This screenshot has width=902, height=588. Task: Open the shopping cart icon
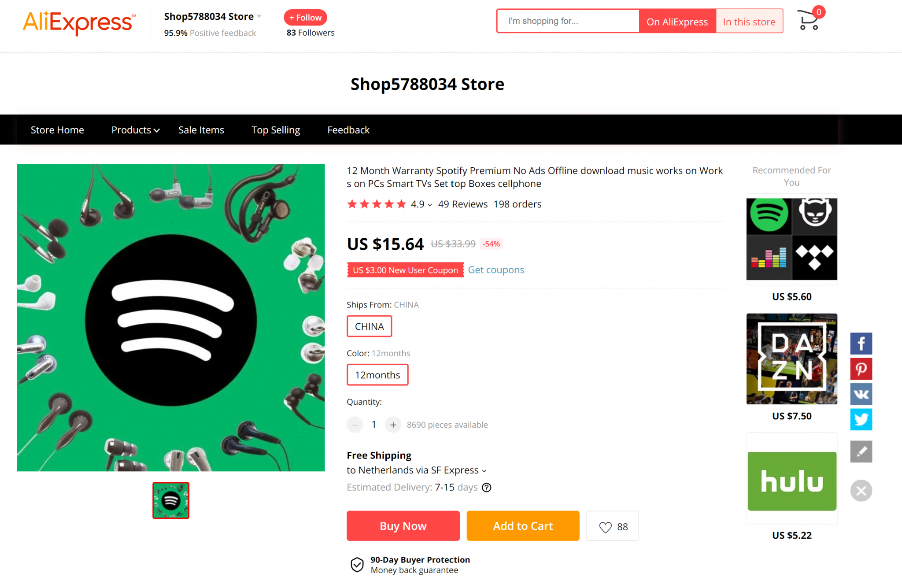(809, 20)
